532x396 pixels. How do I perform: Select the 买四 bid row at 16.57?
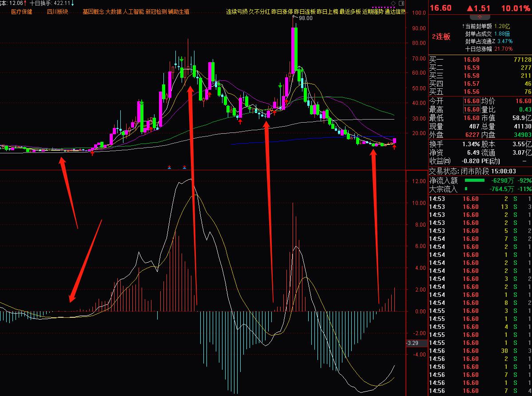coord(480,84)
